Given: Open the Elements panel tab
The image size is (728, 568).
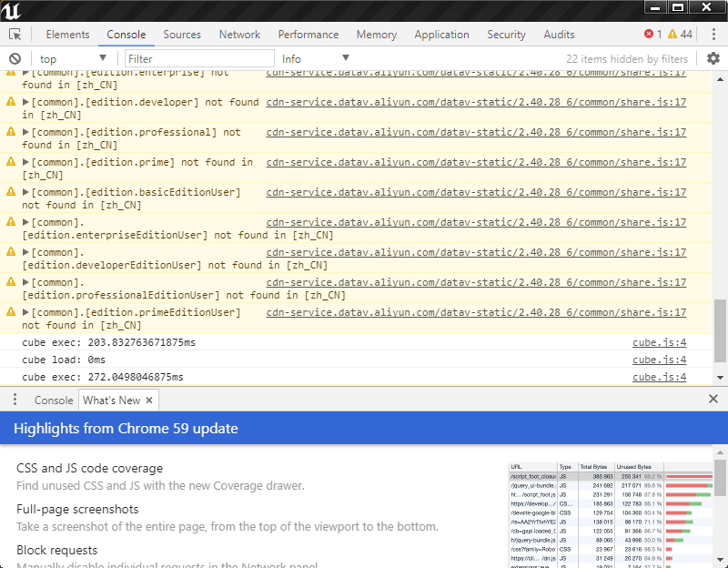Looking at the screenshot, I should [67, 34].
